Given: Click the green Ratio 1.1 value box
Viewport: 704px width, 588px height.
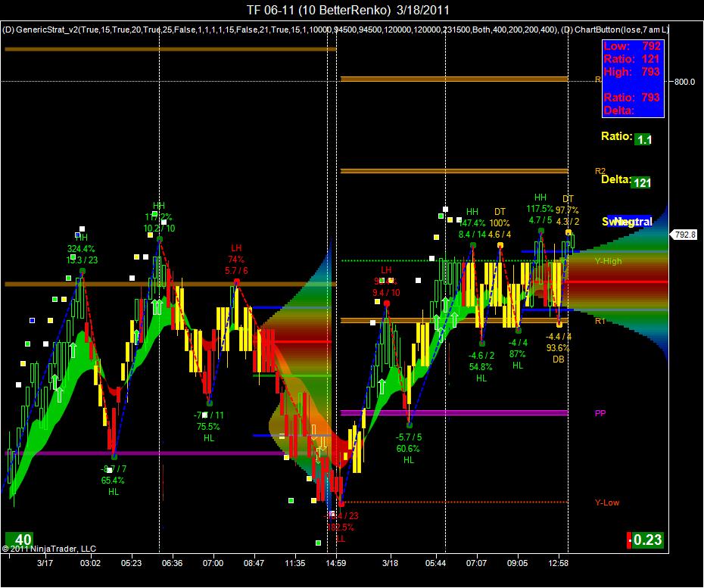Looking at the screenshot, I should pyautogui.click(x=643, y=139).
